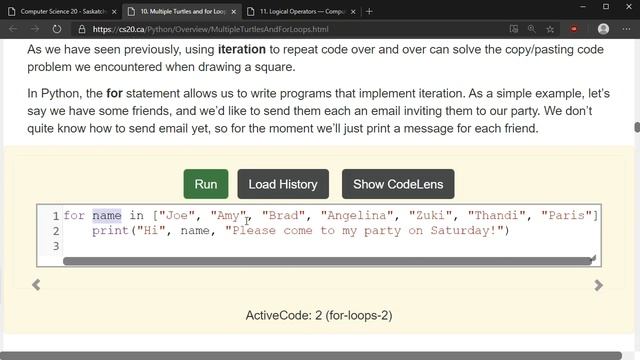Open a new tab with plus
The width and height of the screenshot is (640, 360).
pos(369,11)
